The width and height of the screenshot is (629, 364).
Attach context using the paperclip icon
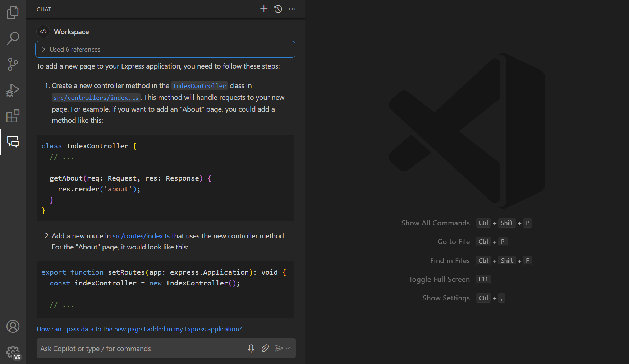[x=265, y=348]
